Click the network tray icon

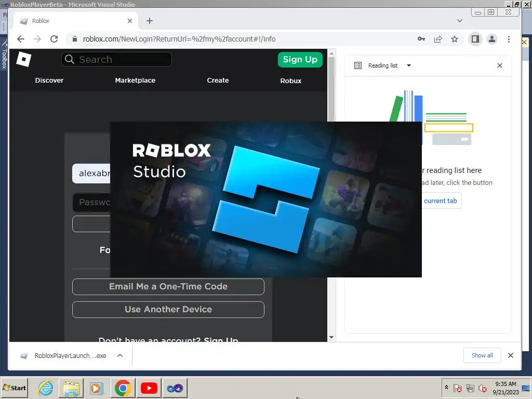pos(470,388)
